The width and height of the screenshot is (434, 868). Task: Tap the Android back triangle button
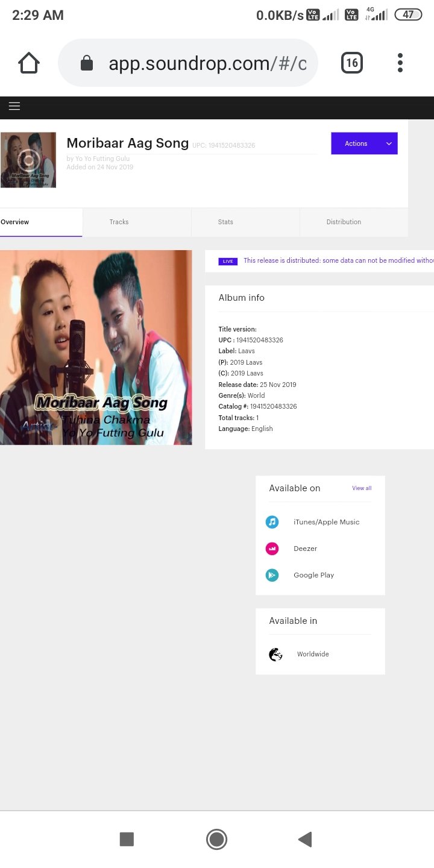[305, 839]
